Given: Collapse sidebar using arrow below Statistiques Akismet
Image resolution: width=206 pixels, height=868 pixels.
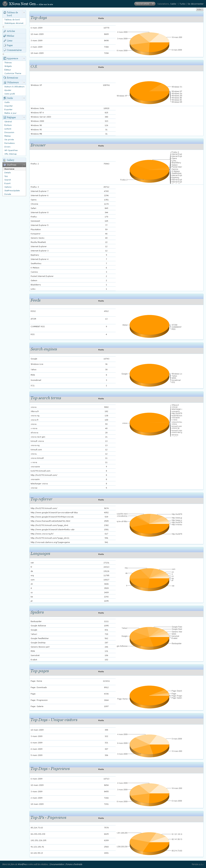Looking at the screenshot, I should pos(3,27).
